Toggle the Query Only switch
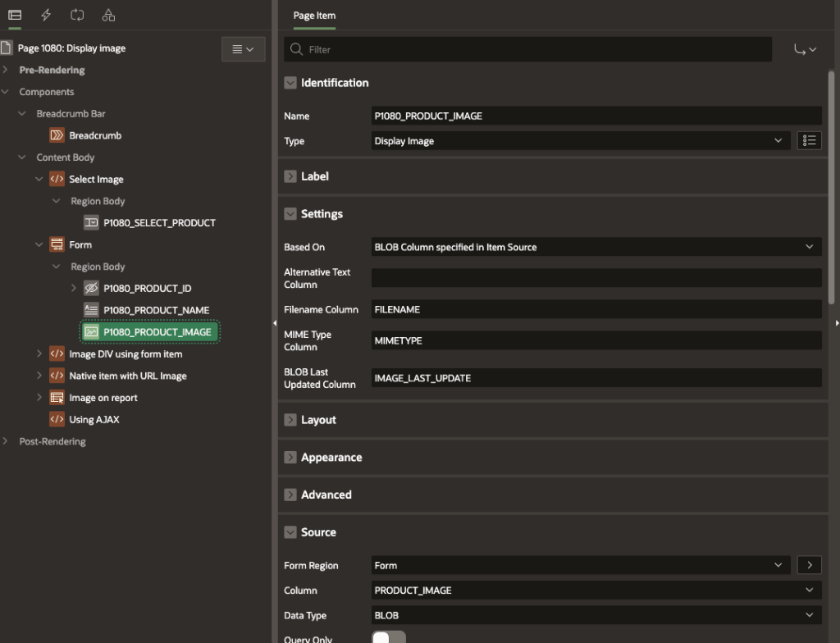 (x=389, y=638)
